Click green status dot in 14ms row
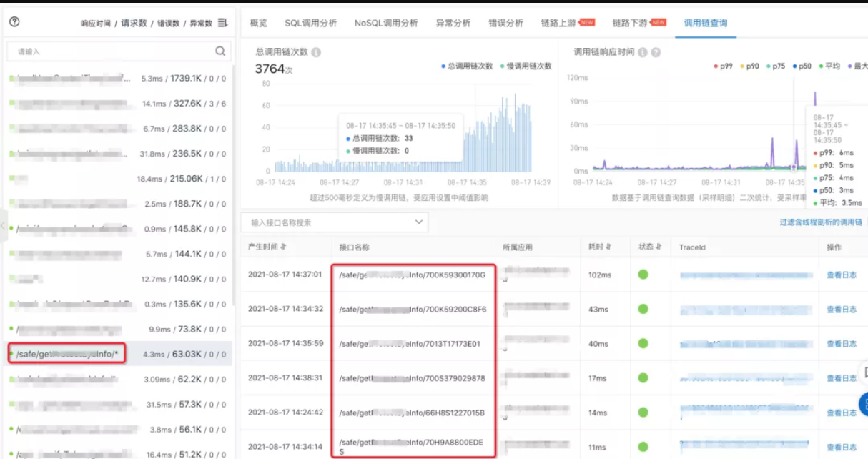This screenshot has height=459, width=868. pyautogui.click(x=643, y=412)
